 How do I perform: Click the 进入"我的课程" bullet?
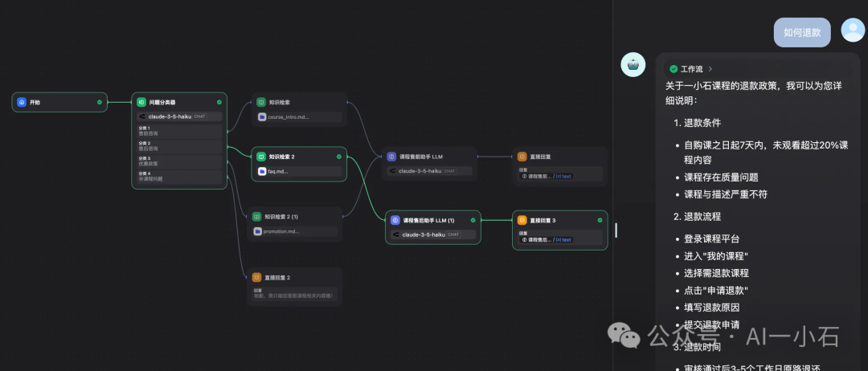click(x=716, y=256)
